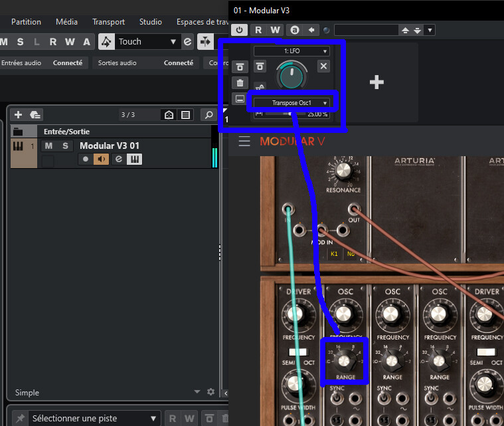Click the preset icon left of the LFO knob
Screen dimensions: 504x426
pos(260,66)
